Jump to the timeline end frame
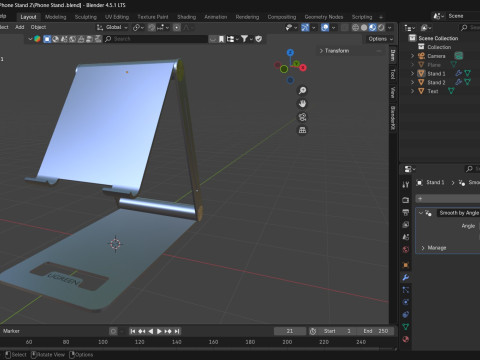480x360 pixels. pos(177,331)
